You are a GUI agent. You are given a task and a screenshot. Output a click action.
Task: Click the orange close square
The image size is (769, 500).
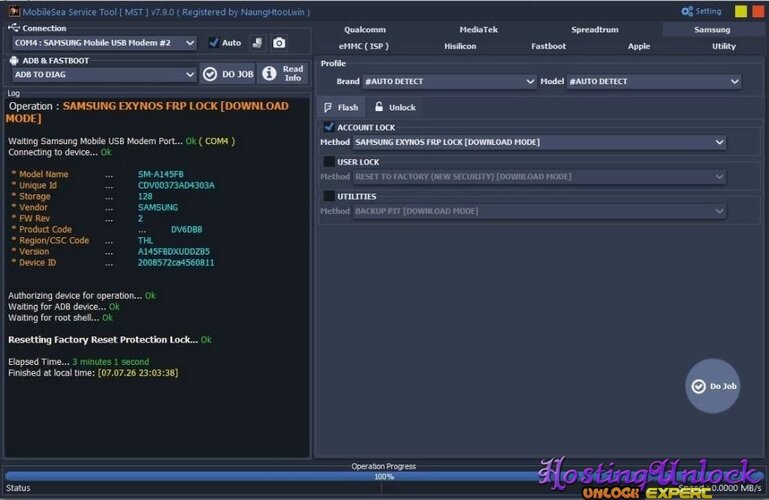[758, 11]
